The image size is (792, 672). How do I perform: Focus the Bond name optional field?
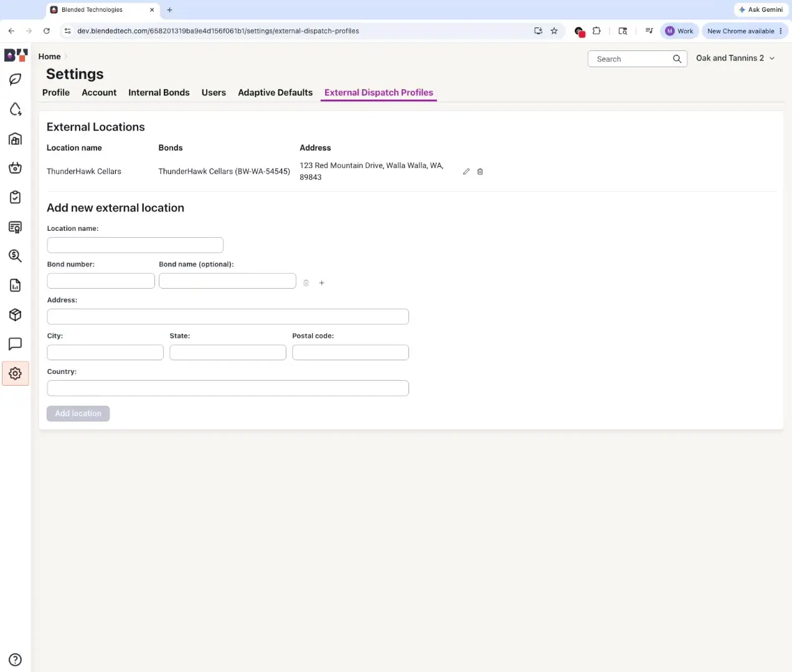point(227,281)
